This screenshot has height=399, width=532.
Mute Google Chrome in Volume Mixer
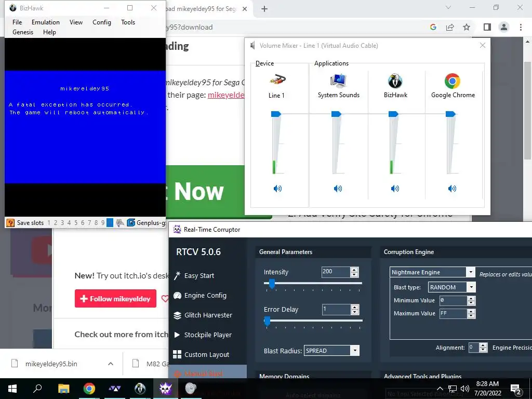452,188
